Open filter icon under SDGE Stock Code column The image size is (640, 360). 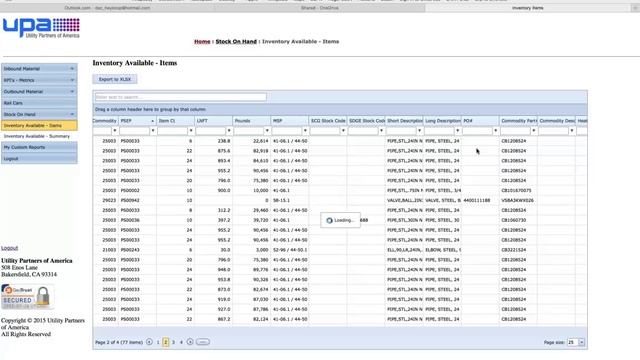pos(381,131)
